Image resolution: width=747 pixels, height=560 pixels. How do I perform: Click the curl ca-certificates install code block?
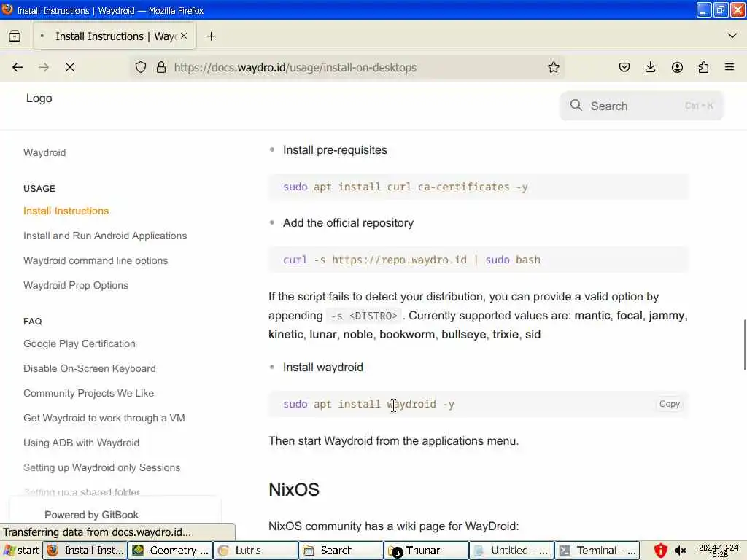[479, 187]
